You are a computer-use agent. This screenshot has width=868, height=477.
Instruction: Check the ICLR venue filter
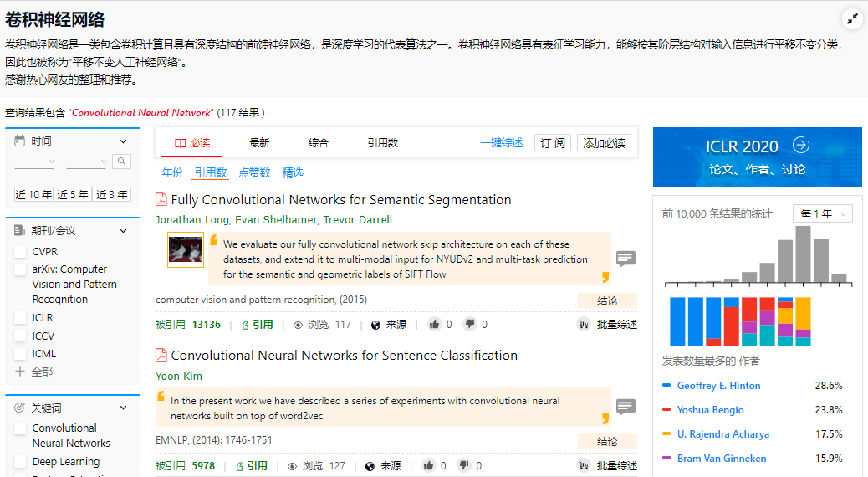pos(20,317)
